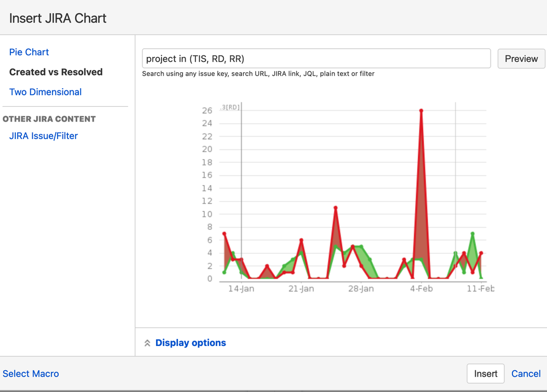Click the Preview button
This screenshot has width=547, height=392.
tap(521, 59)
